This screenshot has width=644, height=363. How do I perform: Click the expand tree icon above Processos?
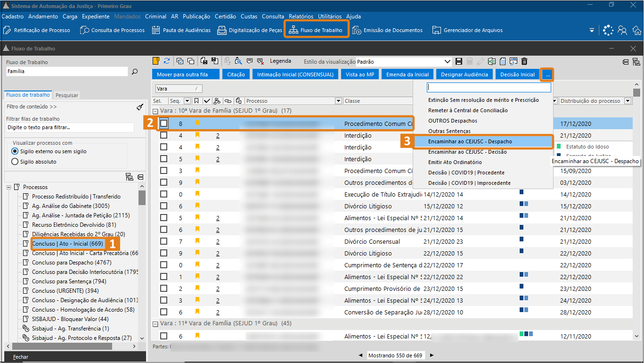pos(130,177)
